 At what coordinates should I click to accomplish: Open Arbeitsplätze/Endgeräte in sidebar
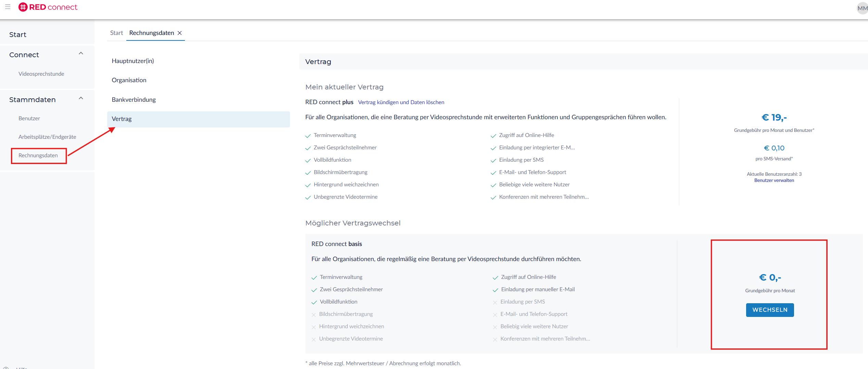[47, 137]
